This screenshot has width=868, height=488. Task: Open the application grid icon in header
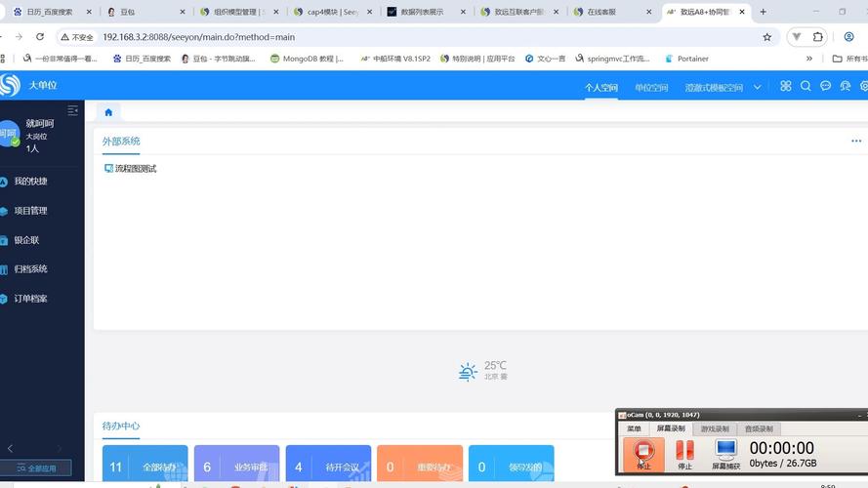[x=786, y=86]
